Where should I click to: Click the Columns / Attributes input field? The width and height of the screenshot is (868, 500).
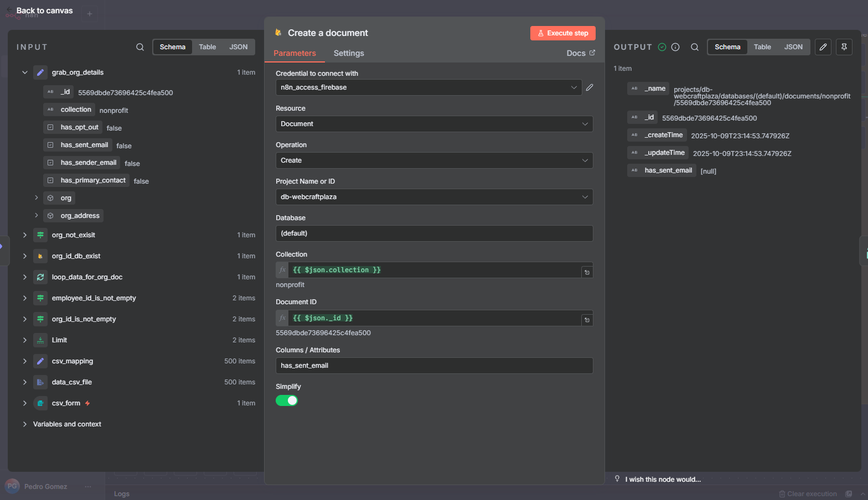(434, 366)
